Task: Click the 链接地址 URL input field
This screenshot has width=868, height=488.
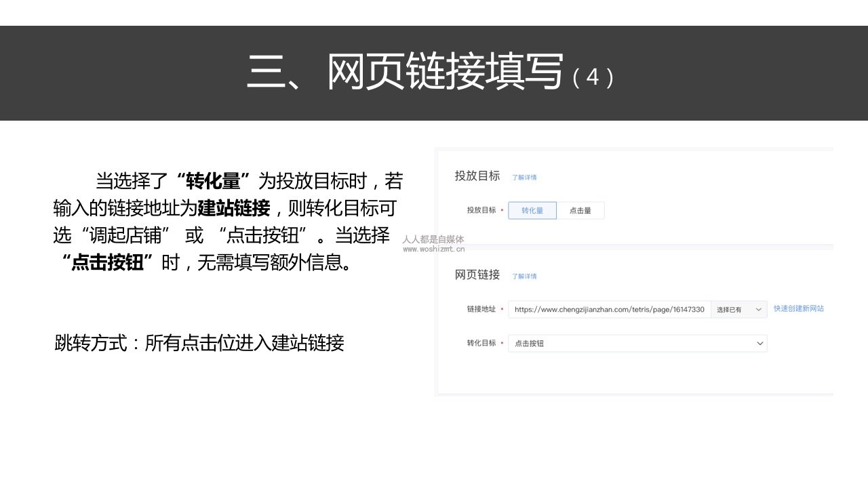Action: click(610, 310)
